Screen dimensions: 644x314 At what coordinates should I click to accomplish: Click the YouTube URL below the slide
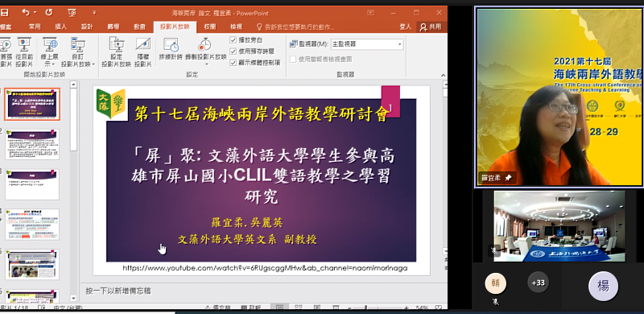tap(265, 268)
